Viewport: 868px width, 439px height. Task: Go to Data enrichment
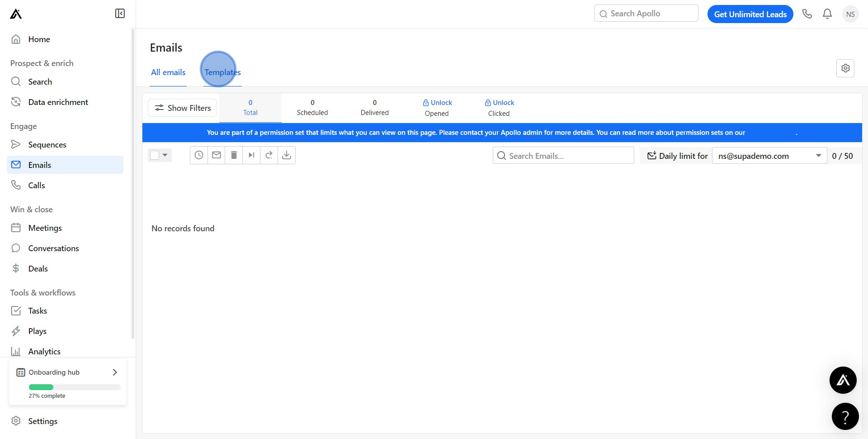[x=65, y=102]
